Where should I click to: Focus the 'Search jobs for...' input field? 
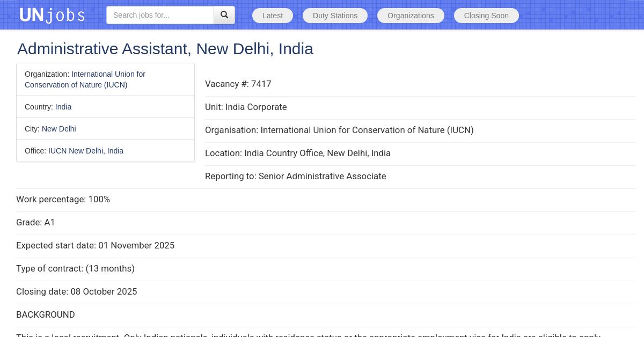160,15
